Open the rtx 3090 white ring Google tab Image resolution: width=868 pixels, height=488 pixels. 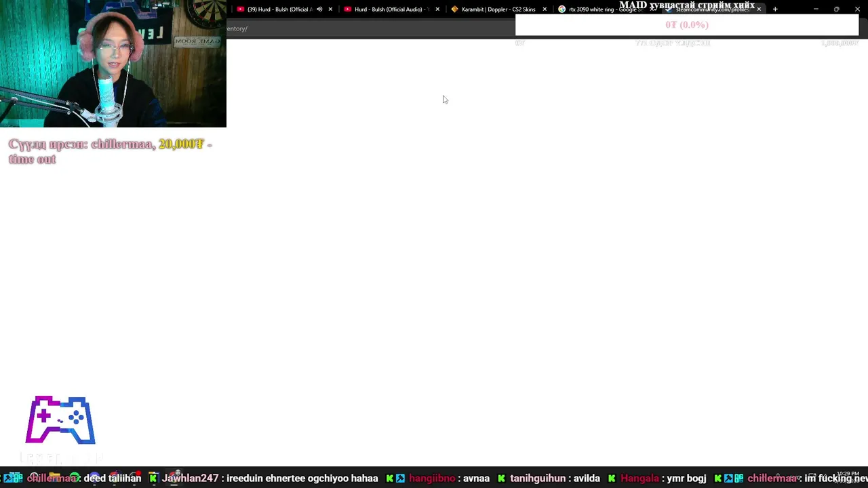click(x=605, y=9)
